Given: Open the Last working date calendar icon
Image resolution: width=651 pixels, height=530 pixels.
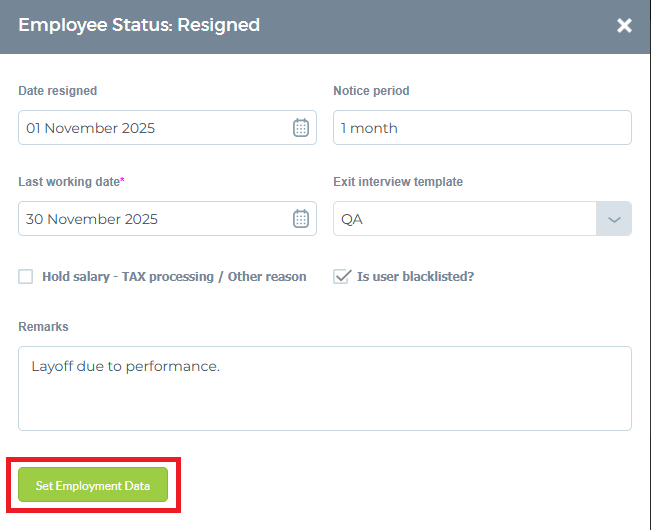Looking at the screenshot, I should [x=301, y=219].
